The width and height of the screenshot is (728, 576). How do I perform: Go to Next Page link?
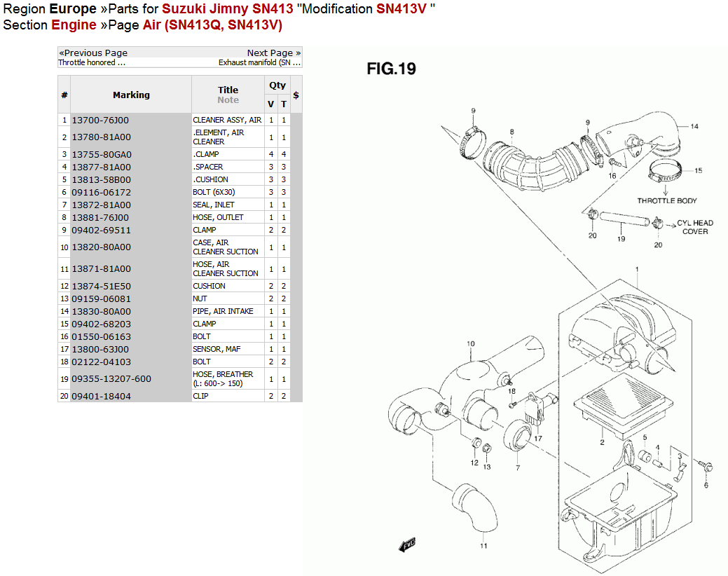273,53
